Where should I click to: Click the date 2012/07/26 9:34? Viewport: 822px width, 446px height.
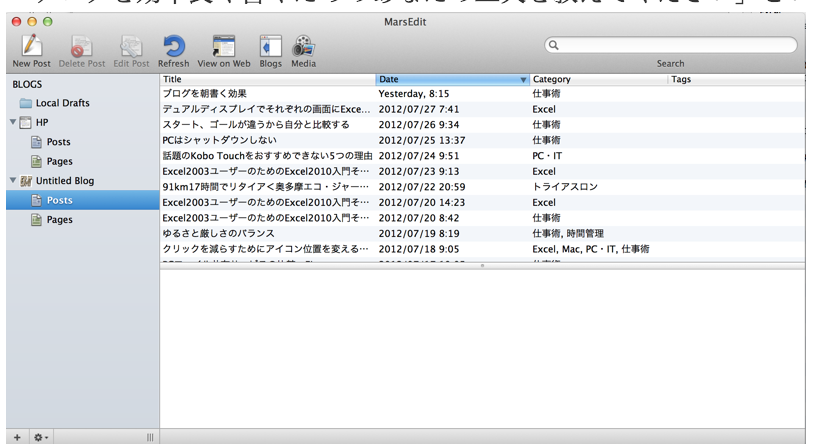click(419, 125)
